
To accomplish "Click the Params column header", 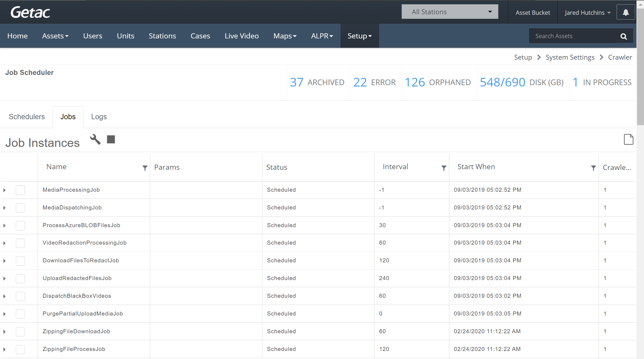I will pyautogui.click(x=167, y=167).
